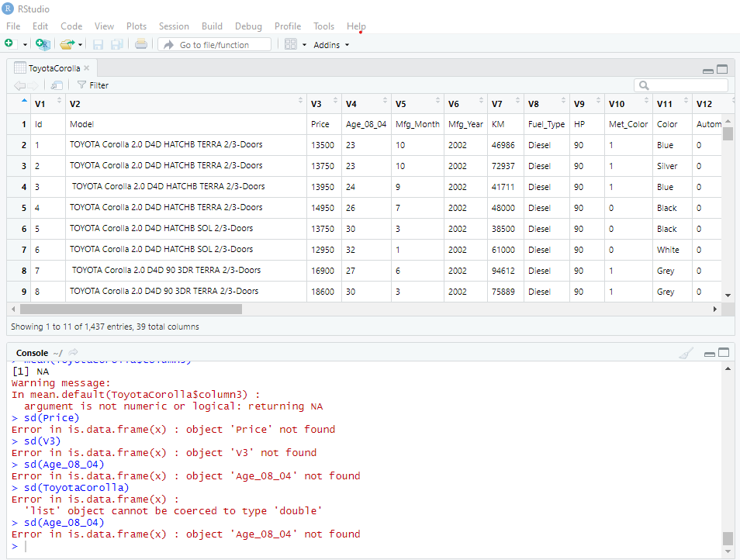
Task: Click the New File icon
Action: (x=9, y=44)
